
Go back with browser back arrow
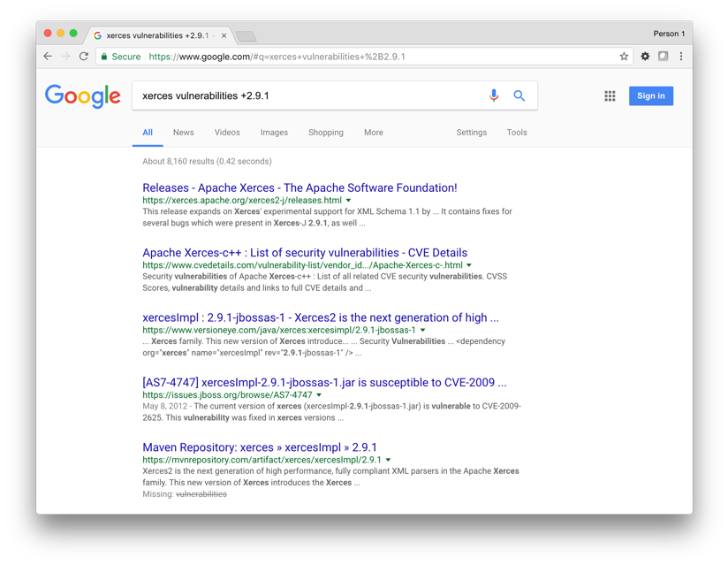(x=48, y=57)
